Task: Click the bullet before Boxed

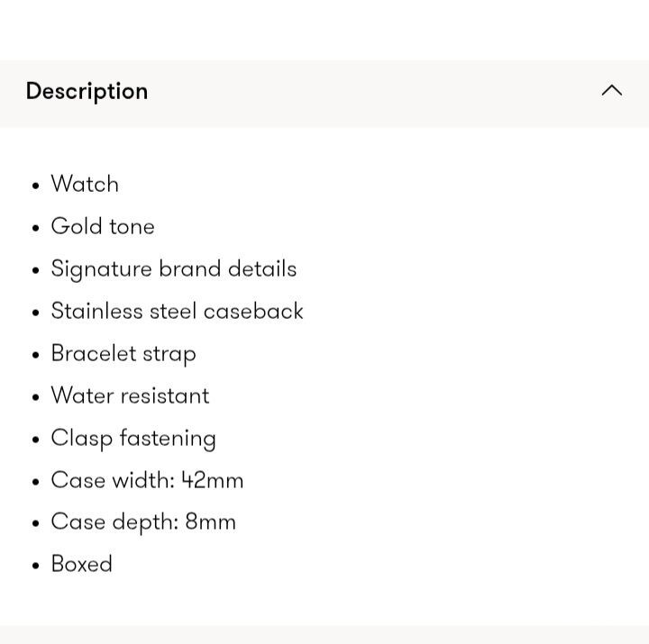Action: click(35, 566)
